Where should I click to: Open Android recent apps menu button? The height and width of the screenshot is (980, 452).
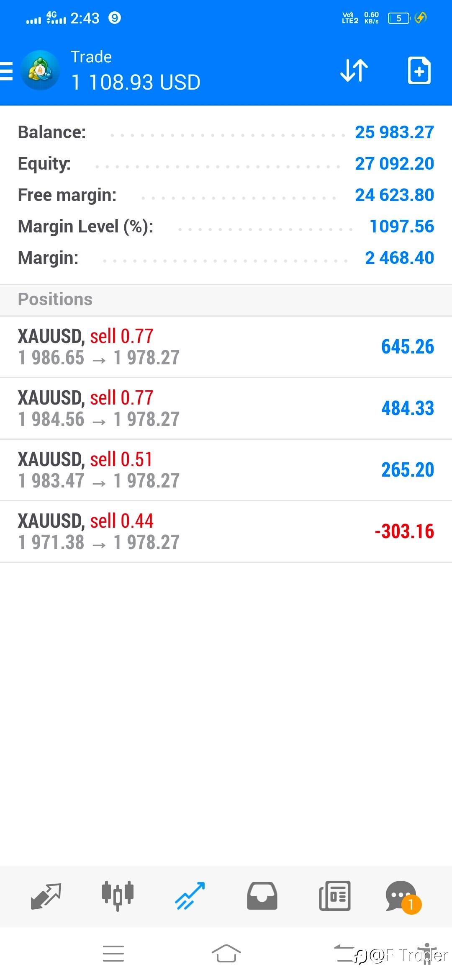[113, 954]
